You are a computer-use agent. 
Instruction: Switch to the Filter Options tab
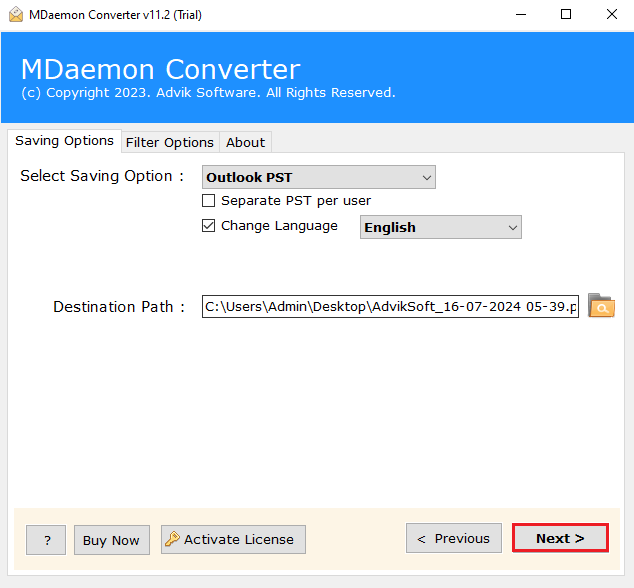tap(170, 142)
